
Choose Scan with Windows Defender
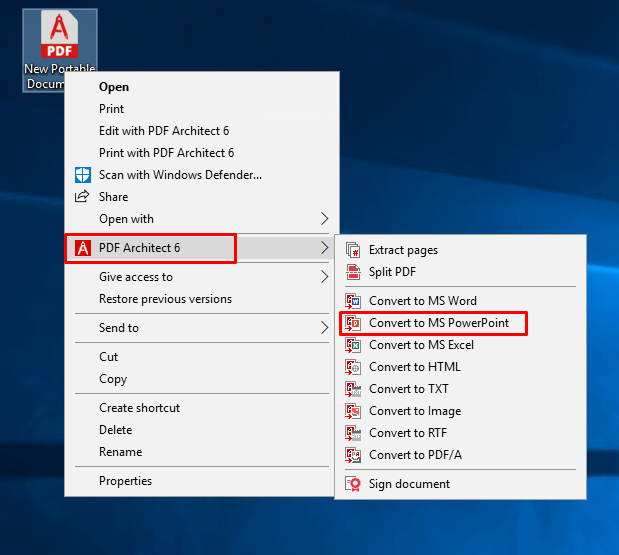pos(201,175)
